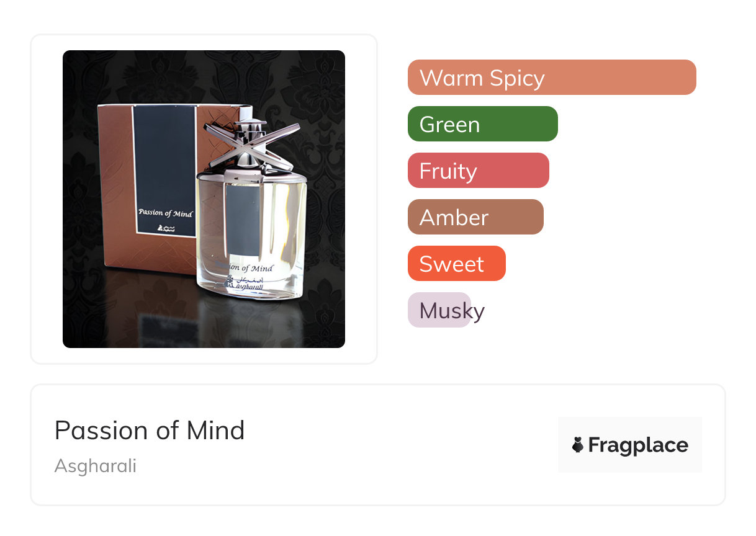Image resolution: width=756 pixels, height=536 pixels.
Task: Click the 'Passion of Mind' text on box
Action: (x=166, y=214)
